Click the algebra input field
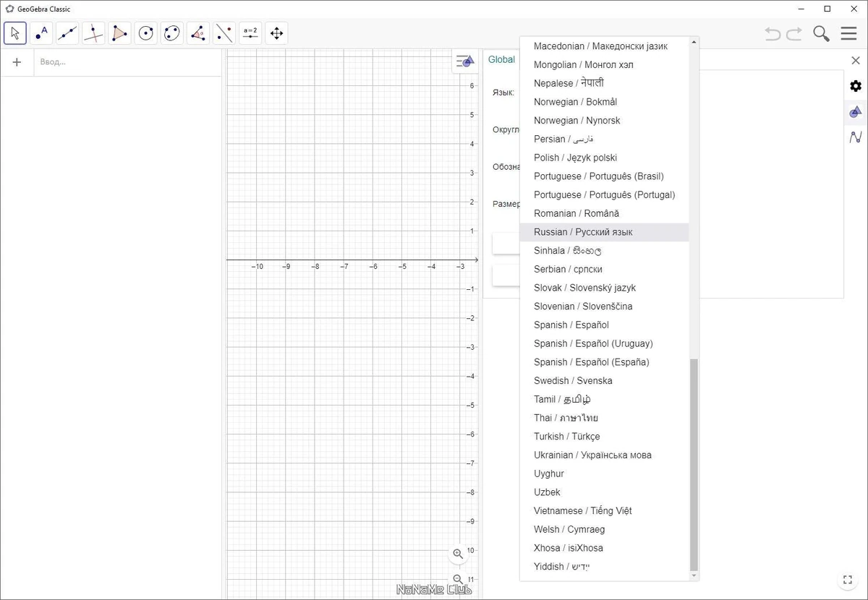 (x=127, y=62)
